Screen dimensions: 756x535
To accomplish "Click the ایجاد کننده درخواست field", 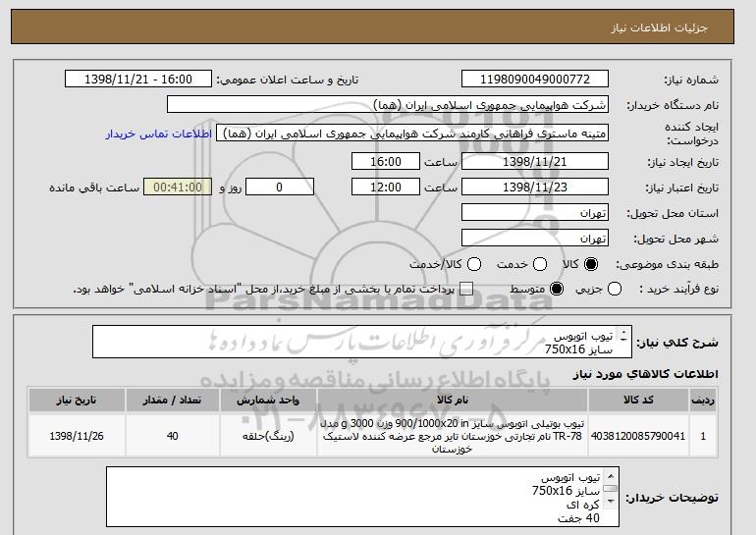I will coord(412,134).
